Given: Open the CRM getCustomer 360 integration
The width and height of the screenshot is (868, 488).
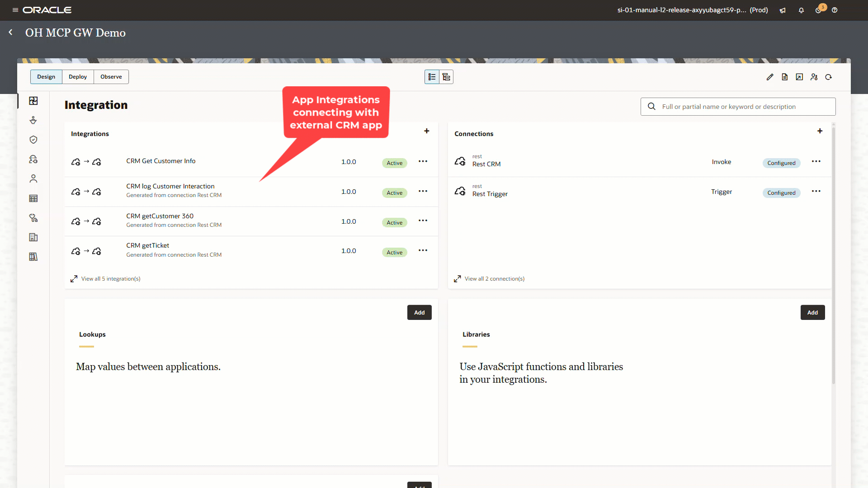Looking at the screenshot, I should tap(160, 216).
